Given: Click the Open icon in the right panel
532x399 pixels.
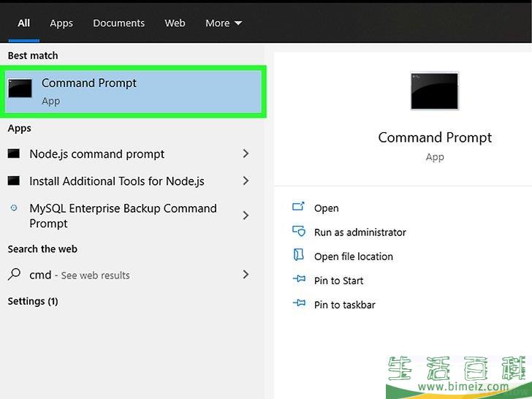Looking at the screenshot, I should [298, 208].
